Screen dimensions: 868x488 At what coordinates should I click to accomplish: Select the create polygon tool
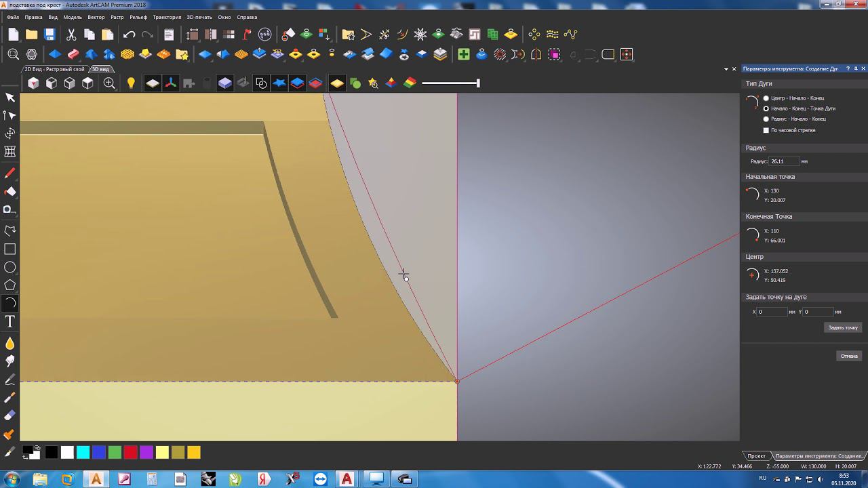[x=10, y=285]
